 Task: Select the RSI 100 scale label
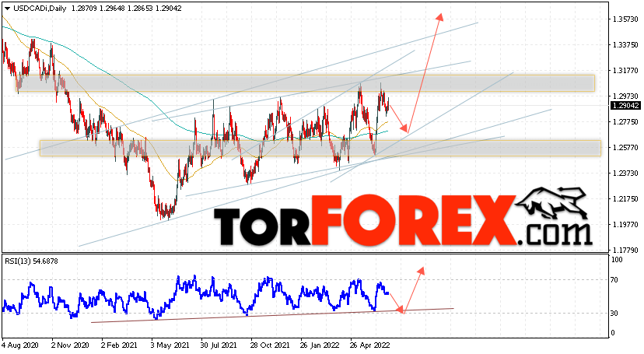point(617,260)
